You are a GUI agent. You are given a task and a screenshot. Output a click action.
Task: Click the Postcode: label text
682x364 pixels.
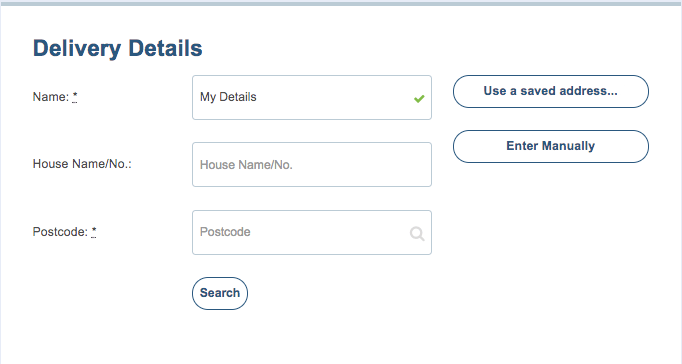(60, 232)
